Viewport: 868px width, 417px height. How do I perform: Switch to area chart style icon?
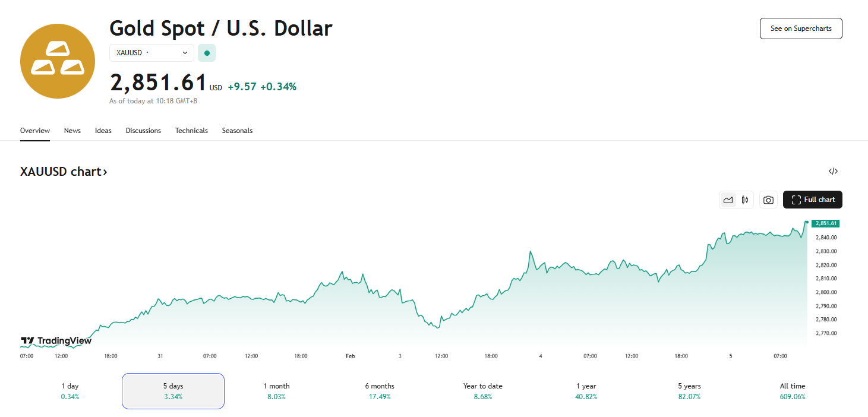(x=728, y=200)
